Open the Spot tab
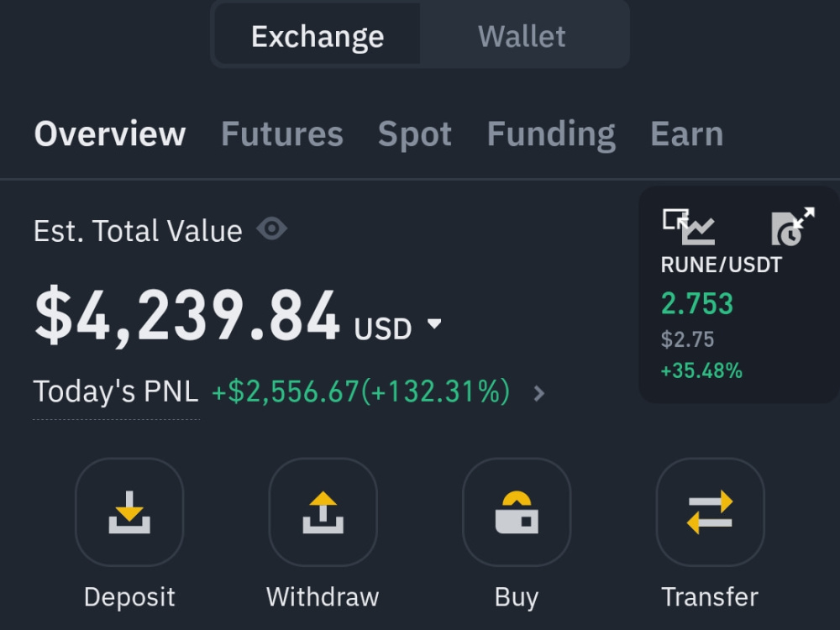 415,134
